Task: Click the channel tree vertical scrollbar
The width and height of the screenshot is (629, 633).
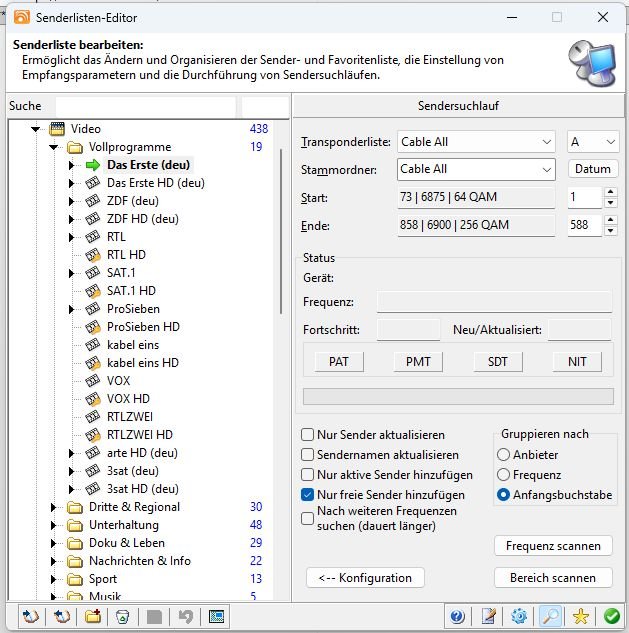Action: pos(281,231)
